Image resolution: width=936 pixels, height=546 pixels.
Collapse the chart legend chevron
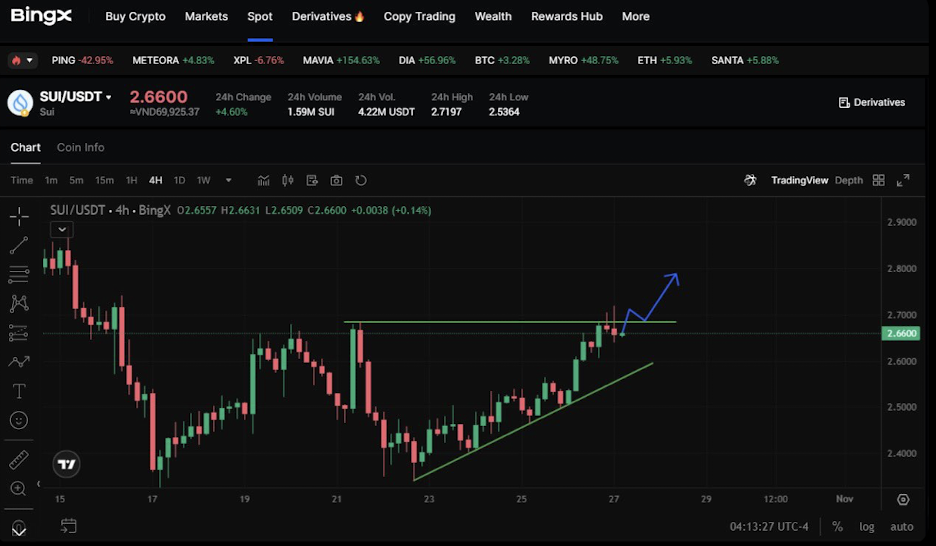(x=62, y=229)
